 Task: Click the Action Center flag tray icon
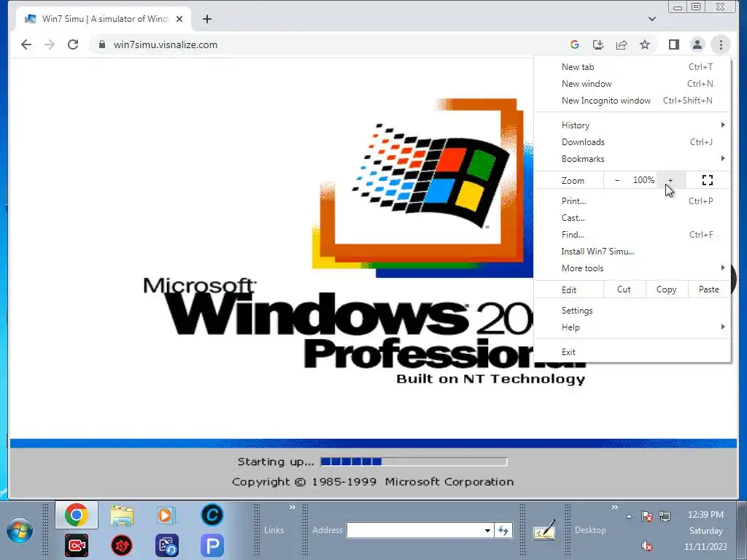point(647,516)
